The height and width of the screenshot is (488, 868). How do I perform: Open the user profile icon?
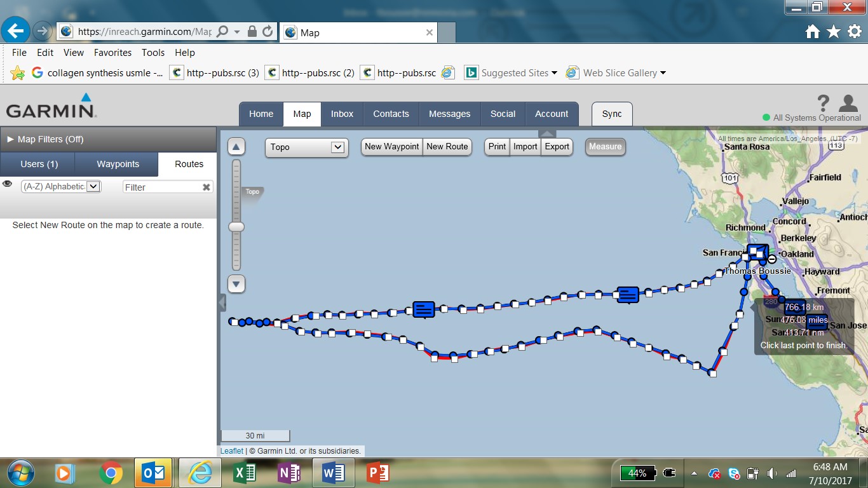coord(848,103)
